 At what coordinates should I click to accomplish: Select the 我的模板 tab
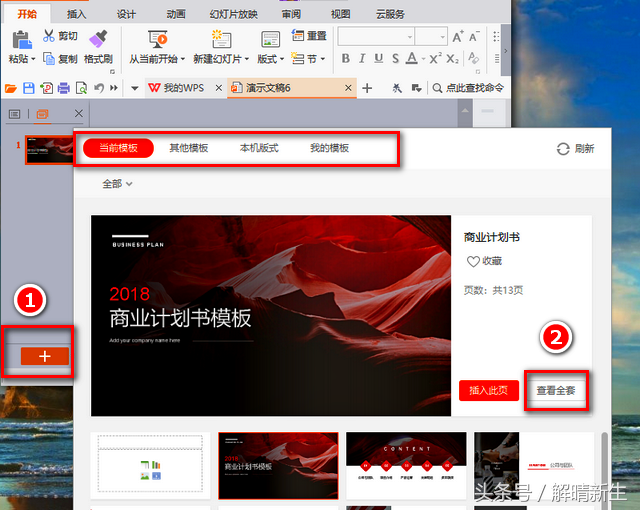(329, 148)
